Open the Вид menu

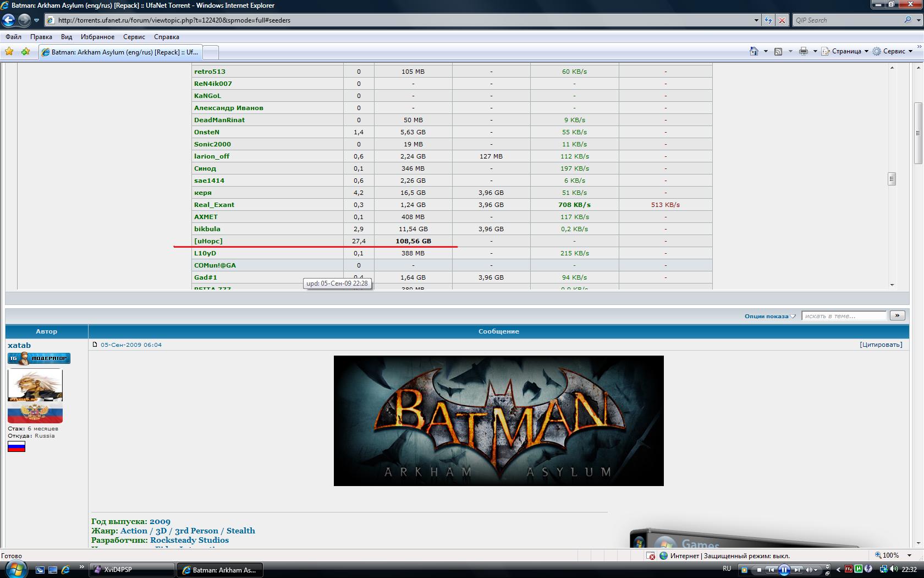pos(67,37)
